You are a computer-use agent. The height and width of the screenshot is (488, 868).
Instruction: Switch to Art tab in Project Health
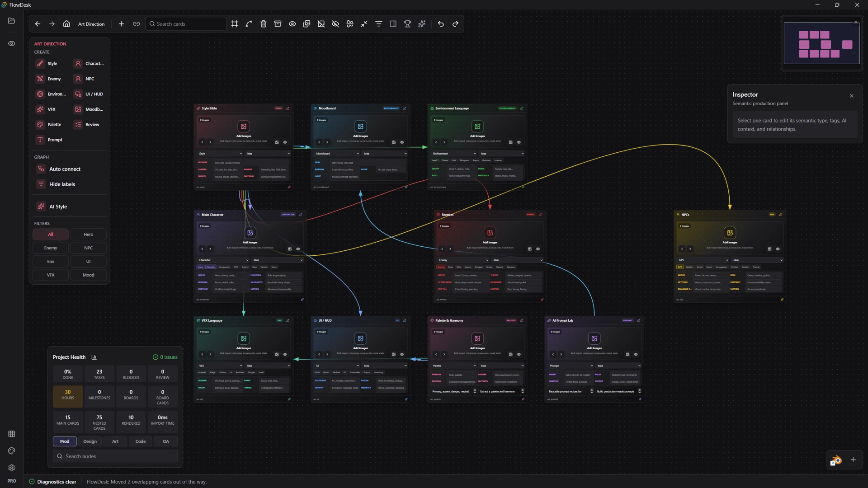point(115,441)
